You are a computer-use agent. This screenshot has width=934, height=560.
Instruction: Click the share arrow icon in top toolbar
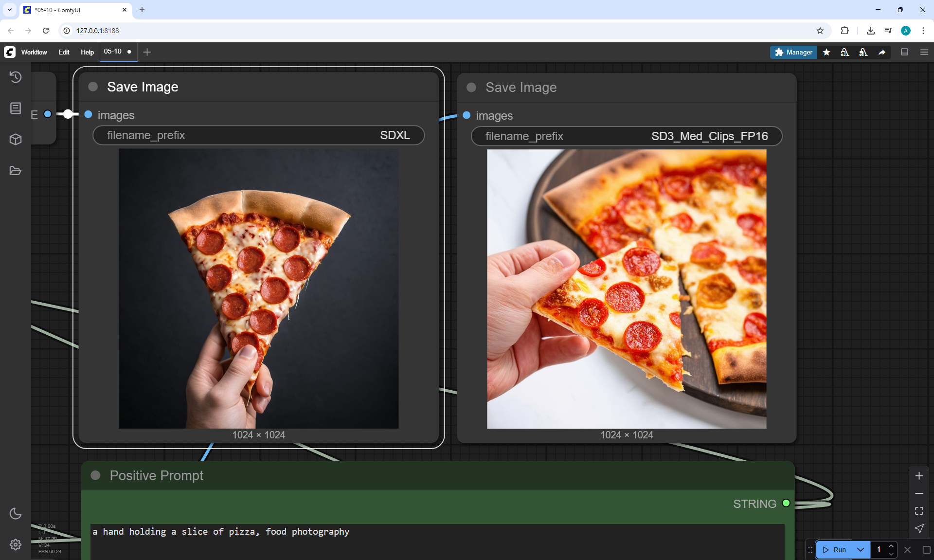882,52
